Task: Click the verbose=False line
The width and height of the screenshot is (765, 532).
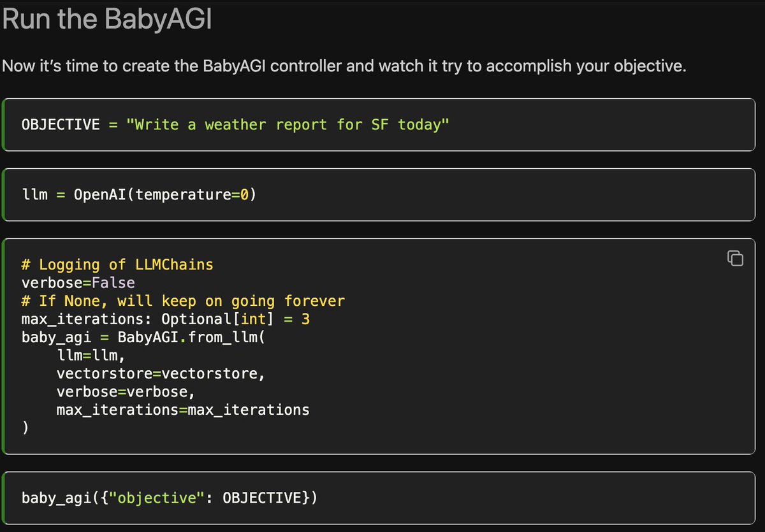Action: pyautogui.click(x=78, y=282)
